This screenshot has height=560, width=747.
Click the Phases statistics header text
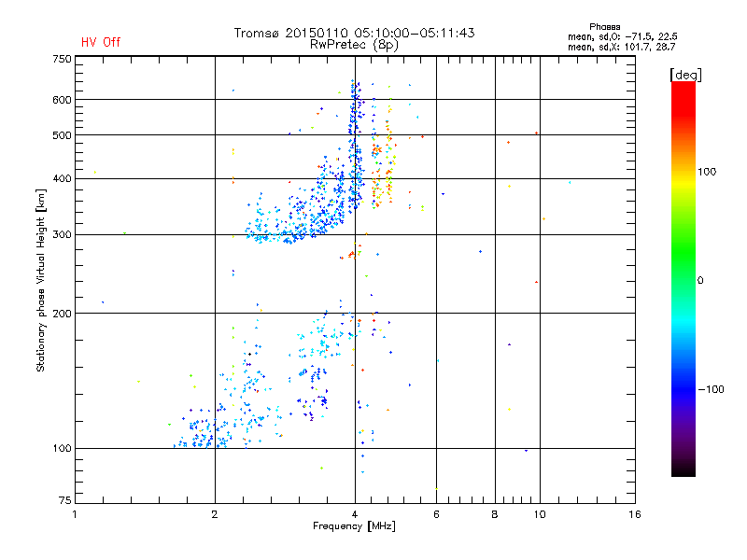coord(604,27)
